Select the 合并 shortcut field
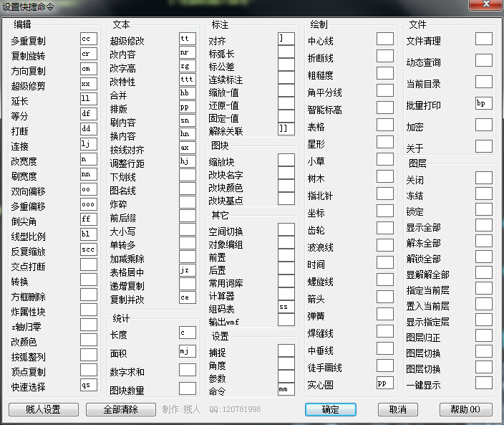The width and height of the screenshot is (504, 425). click(188, 93)
